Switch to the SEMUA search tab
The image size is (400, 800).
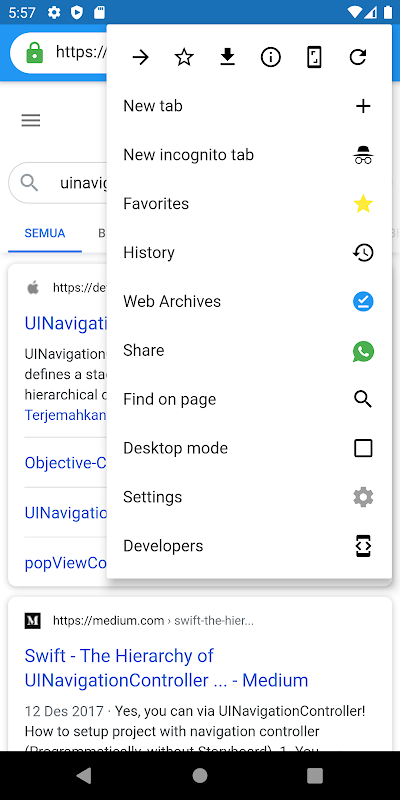click(45, 234)
